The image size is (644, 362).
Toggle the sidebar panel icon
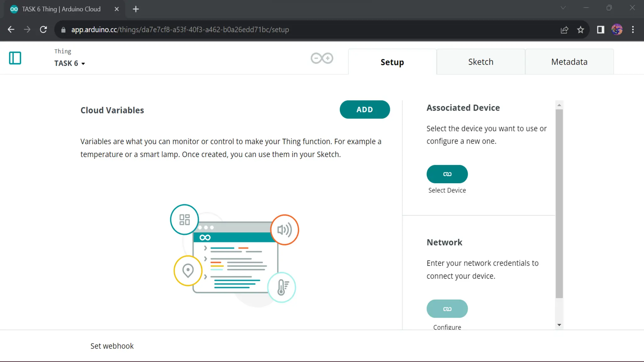pos(15,58)
